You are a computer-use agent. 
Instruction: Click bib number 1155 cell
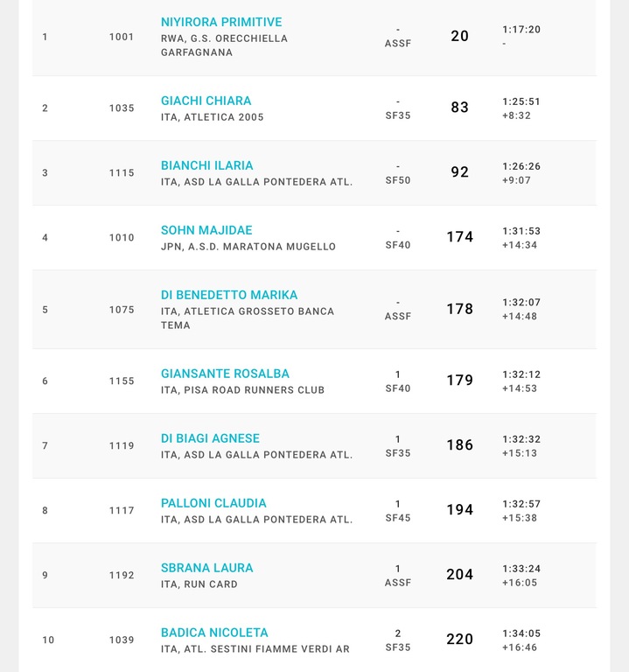(x=122, y=381)
